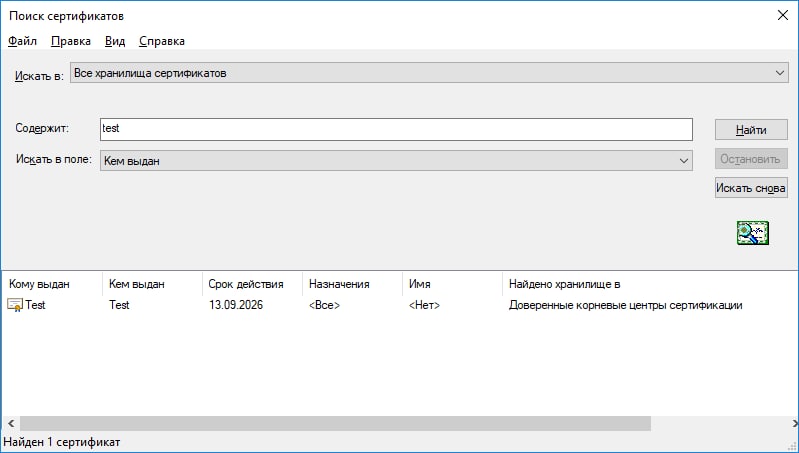This screenshot has width=799, height=453.
Task: Close the Поиск сертификатов window
Action: 783,15
